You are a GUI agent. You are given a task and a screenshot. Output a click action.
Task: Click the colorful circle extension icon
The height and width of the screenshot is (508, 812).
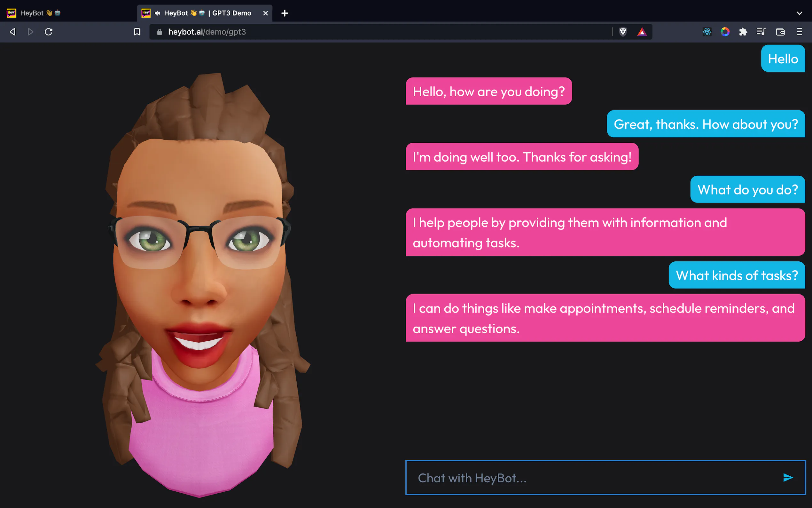[725, 32]
